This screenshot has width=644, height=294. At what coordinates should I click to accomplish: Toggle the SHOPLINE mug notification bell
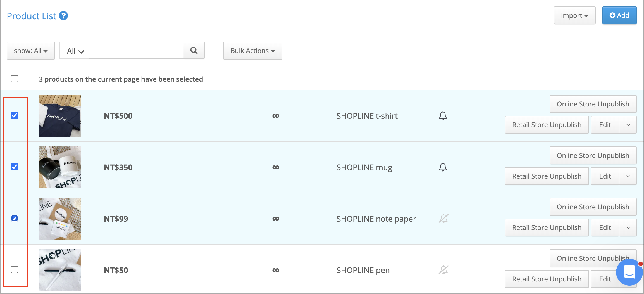pyautogui.click(x=443, y=167)
